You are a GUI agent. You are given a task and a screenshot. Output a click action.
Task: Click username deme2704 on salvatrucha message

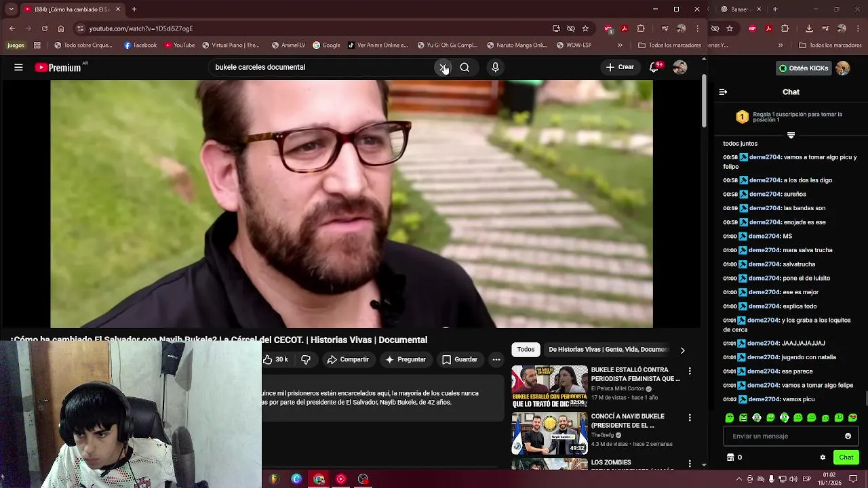pyautogui.click(x=764, y=264)
